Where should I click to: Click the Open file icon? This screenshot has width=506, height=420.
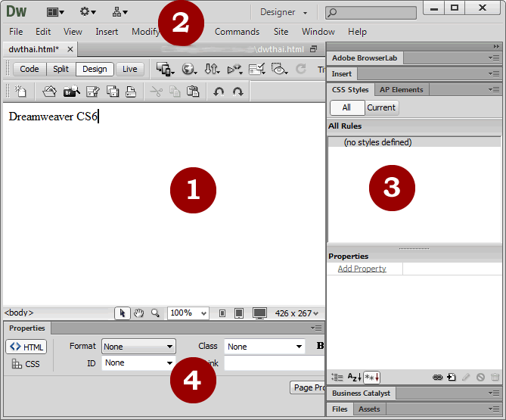pyautogui.click(x=49, y=92)
